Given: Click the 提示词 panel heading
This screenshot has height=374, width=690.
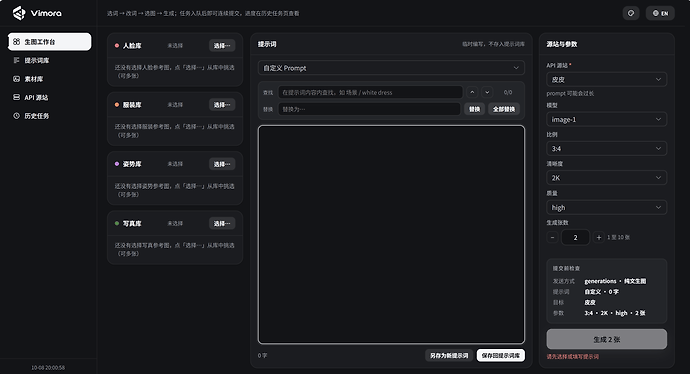Looking at the screenshot, I should 267,44.
